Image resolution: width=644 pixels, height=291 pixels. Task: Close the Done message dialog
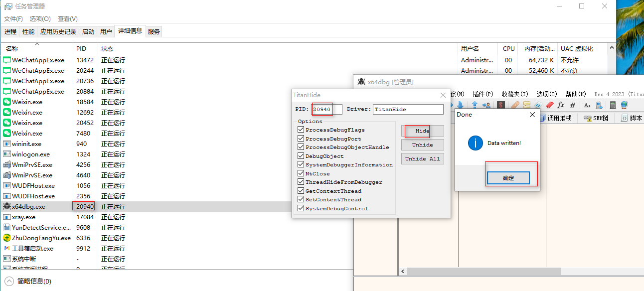point(532,115)
